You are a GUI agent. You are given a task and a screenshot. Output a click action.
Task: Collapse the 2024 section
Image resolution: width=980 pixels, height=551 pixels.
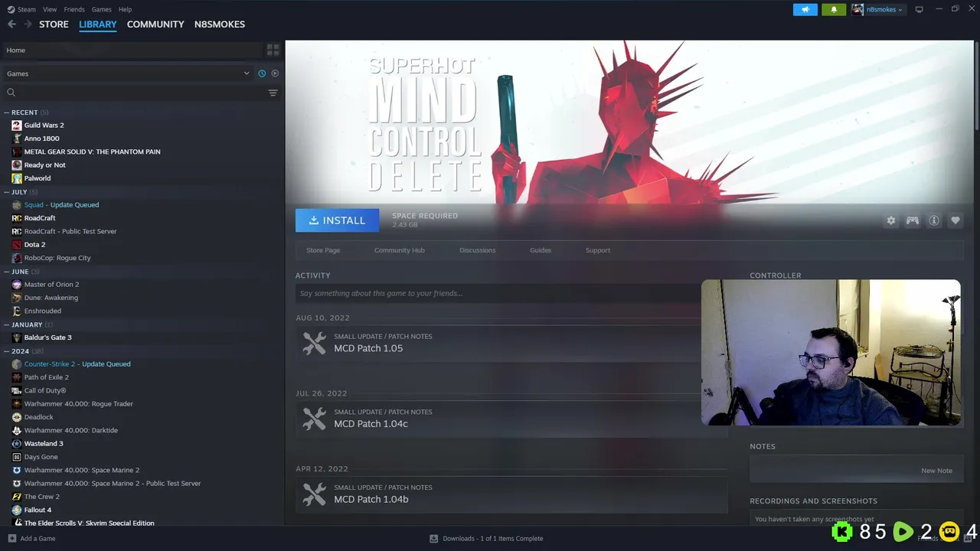point(7,351)
